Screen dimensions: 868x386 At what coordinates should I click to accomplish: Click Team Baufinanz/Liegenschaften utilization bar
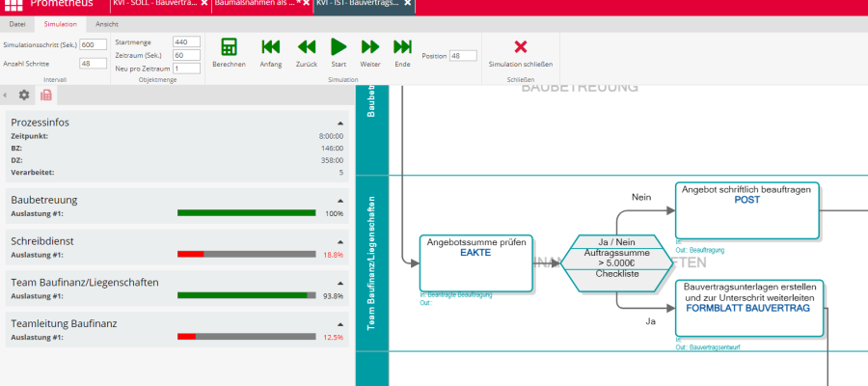(246, 295)
